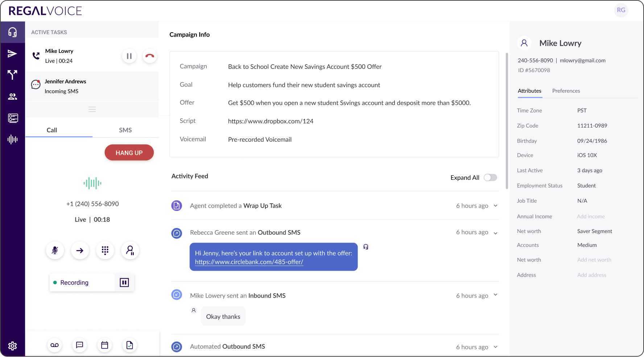
Task: Open the calendar scheduling icon
Action: click(105, 345)
